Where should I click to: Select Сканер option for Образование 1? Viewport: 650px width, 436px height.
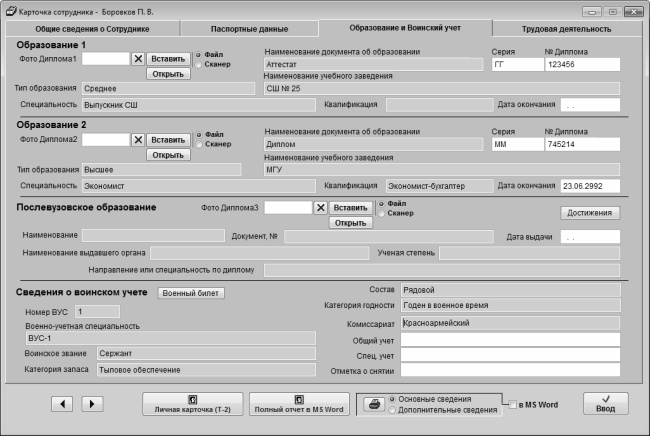click(199, 64)
